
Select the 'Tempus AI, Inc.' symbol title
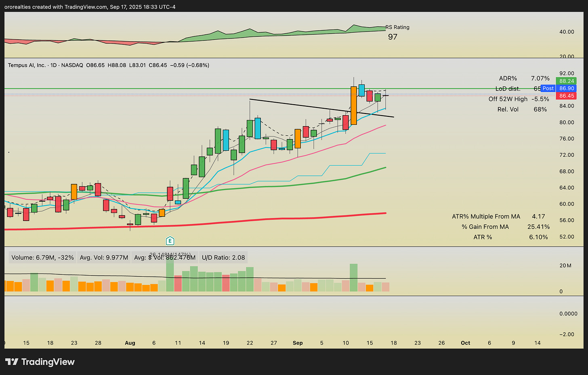pyautogui.click(x=27, y=65)
